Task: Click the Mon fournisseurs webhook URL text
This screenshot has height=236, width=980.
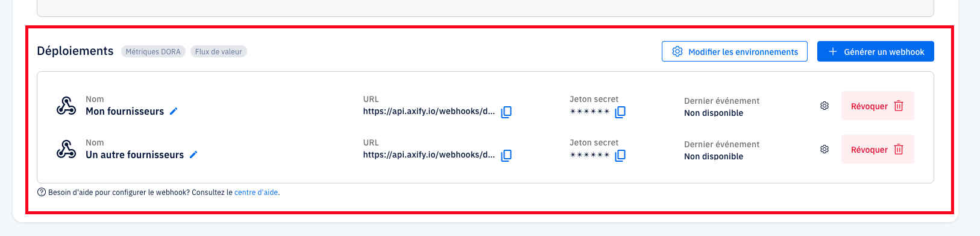Action: click(x=429, y=111)
